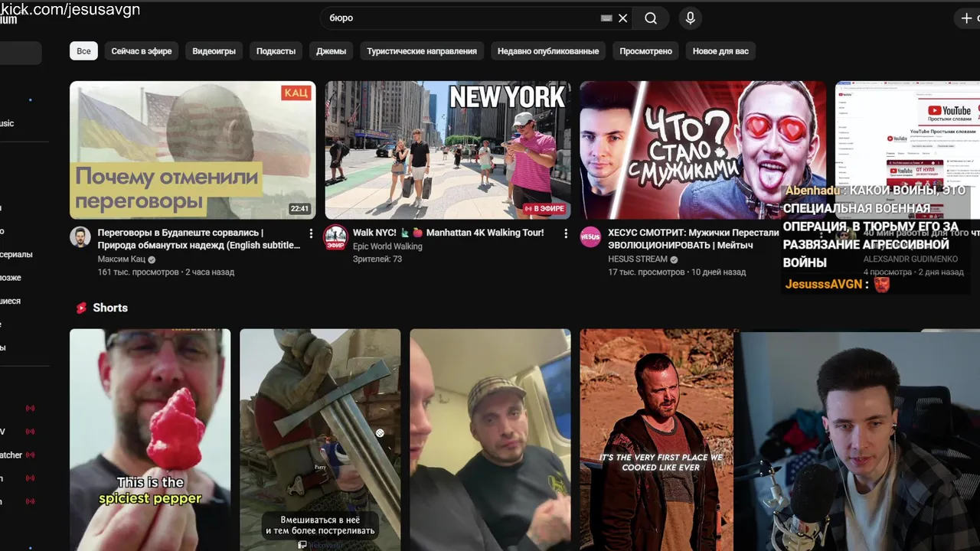
Task: Click the В ЭФИРЕ live badge
Action: 544,209
